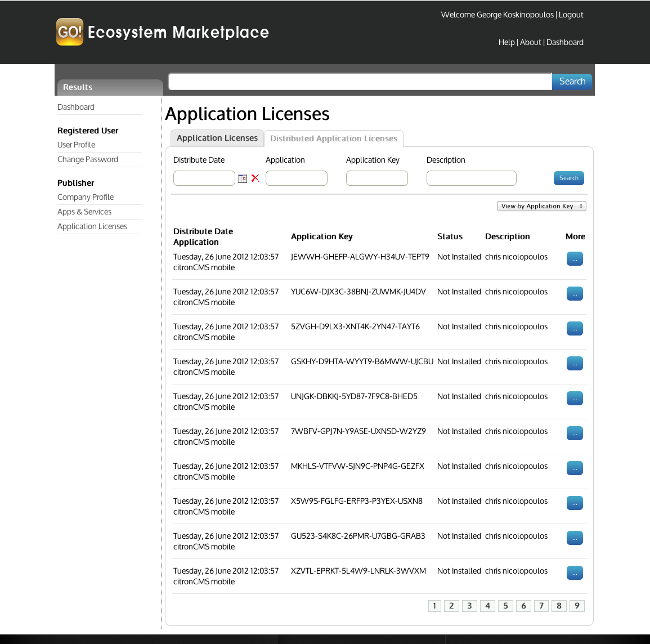Focus the main search text box

360,81
